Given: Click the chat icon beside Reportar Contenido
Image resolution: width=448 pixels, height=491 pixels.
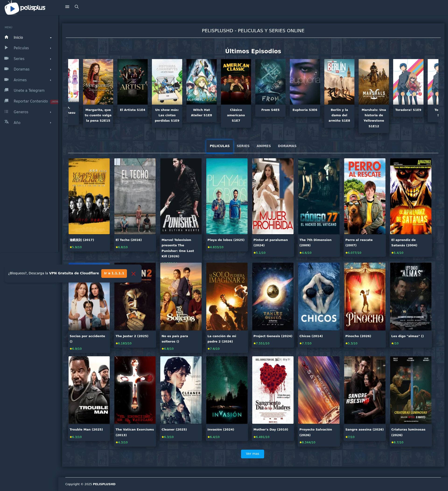Looking at the screenshot, I should point(7,101).
